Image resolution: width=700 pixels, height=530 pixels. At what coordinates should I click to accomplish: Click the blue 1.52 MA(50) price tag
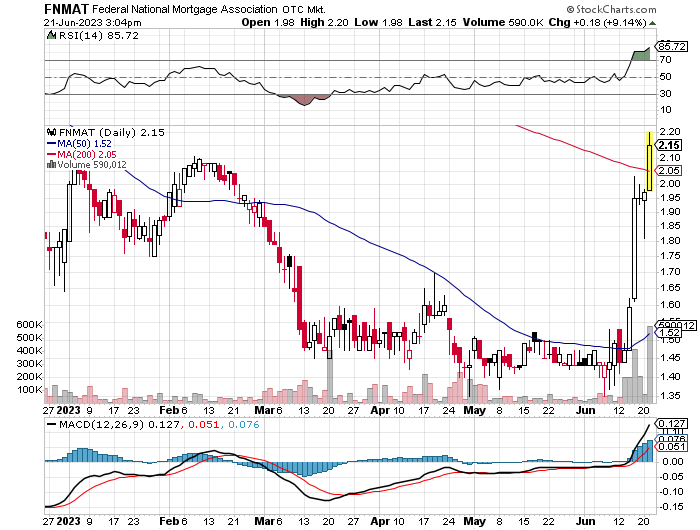point(669,333)
